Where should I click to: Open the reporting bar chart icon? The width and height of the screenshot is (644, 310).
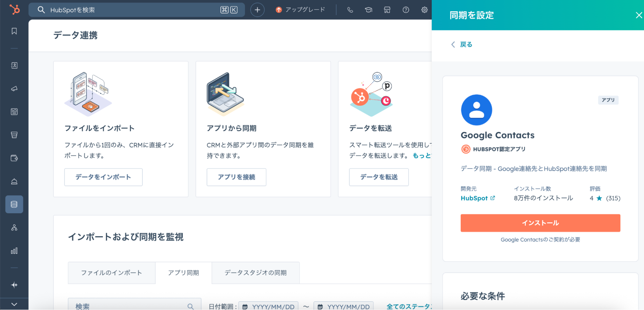[x=14, y=251]
